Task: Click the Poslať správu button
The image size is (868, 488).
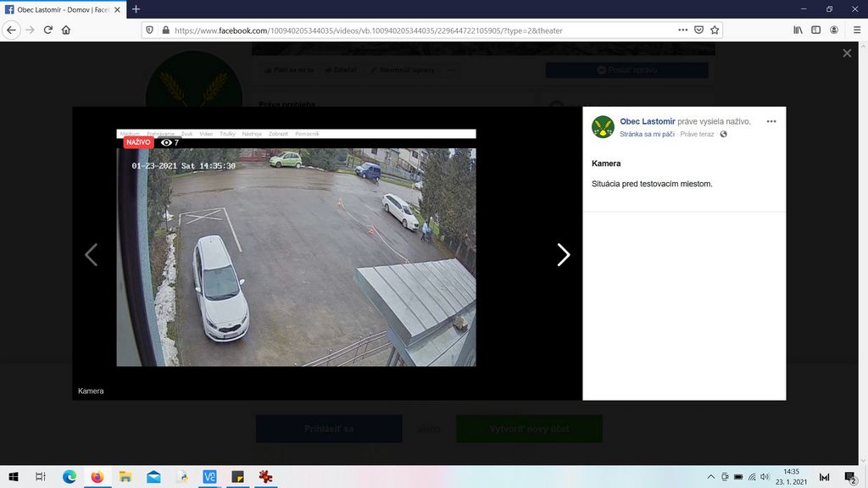Action: (626, 70)
